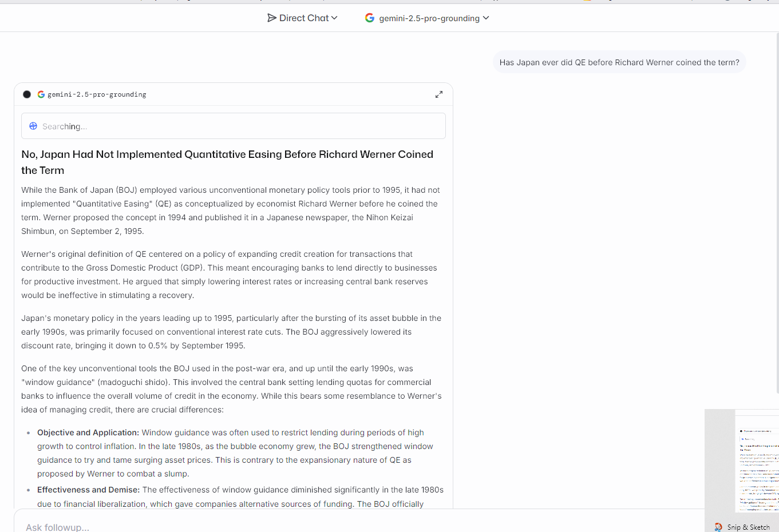Screen dimensions: 779x532
Task: Click the Searching... status box
Action: coord(234,126)
